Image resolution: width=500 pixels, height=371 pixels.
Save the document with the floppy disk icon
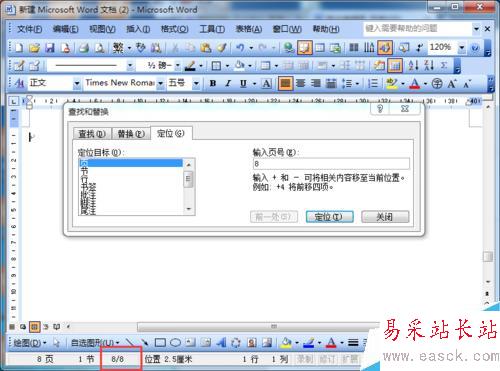point(50,48)
